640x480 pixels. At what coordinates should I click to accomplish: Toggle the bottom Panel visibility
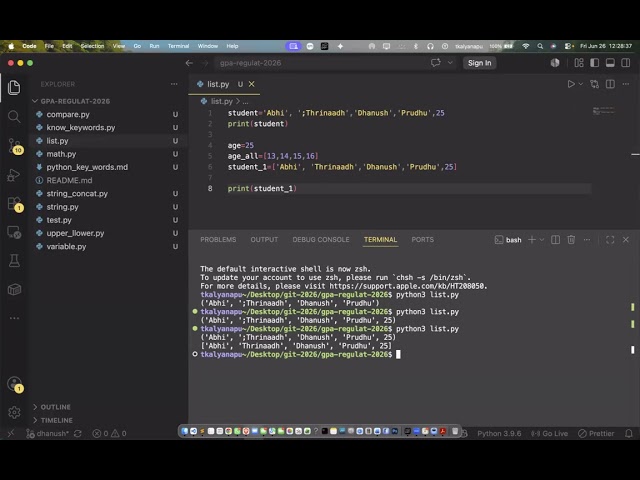click(610, 63)
